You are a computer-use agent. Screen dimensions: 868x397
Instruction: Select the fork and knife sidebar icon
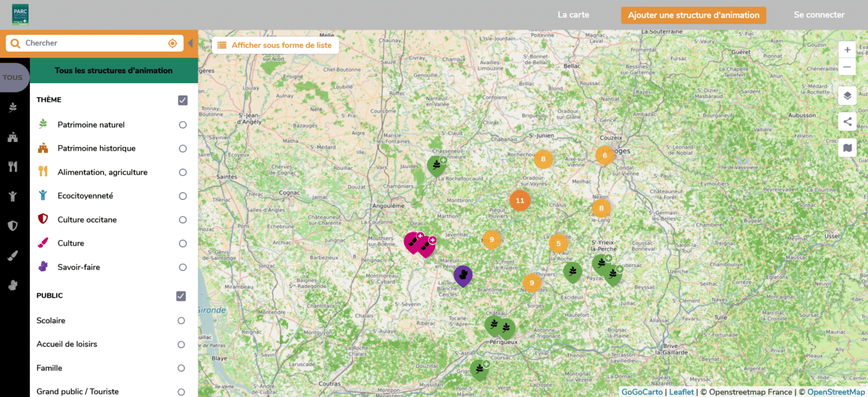tap(12, 166)
